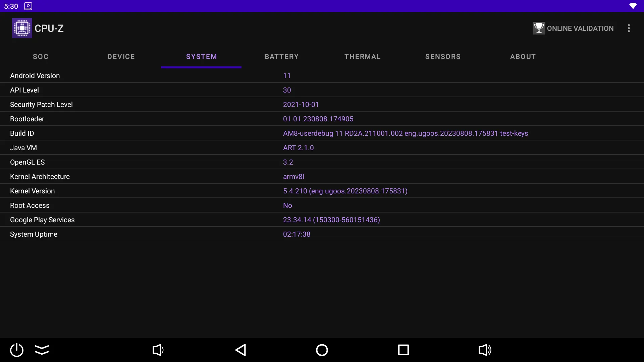Open the three-dot overflow menu
Screen dimensions: 644x362
pyautogui.click(x=629, y=28)
